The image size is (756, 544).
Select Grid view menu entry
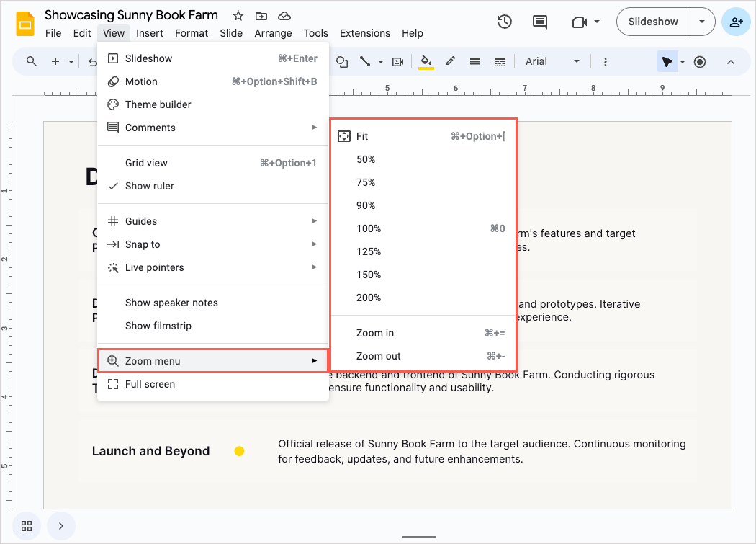213,163
